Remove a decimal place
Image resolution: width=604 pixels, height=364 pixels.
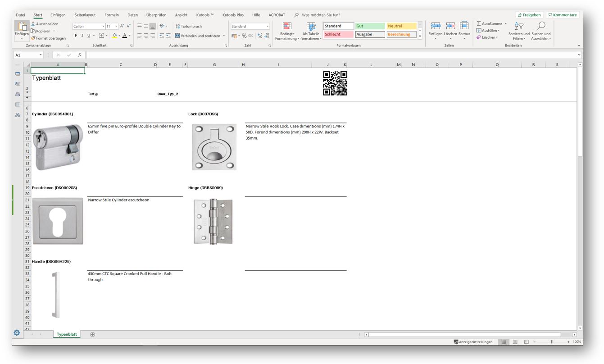(x=267, y=36)
